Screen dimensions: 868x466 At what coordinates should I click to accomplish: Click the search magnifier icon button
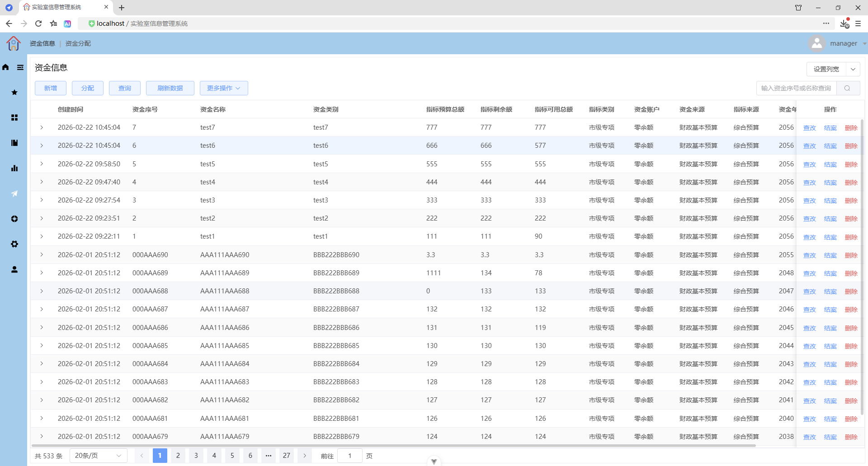point(848,88)
